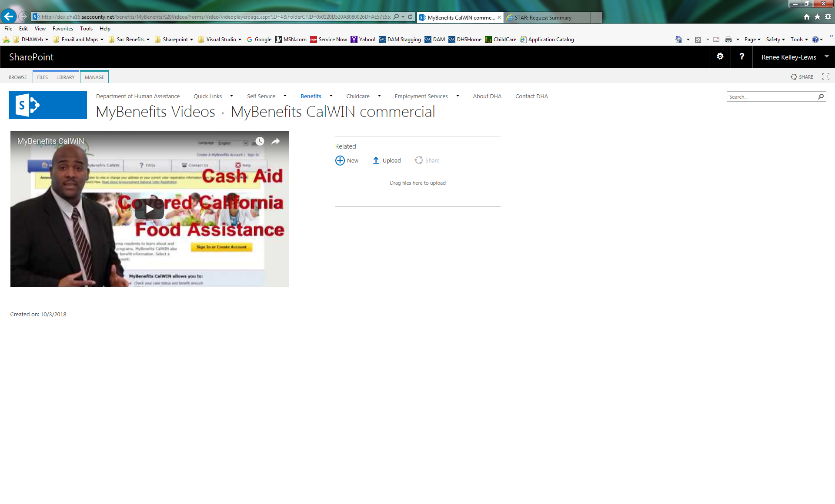Click the browser Back arrow button
The image size is (835, 504).
9,17
